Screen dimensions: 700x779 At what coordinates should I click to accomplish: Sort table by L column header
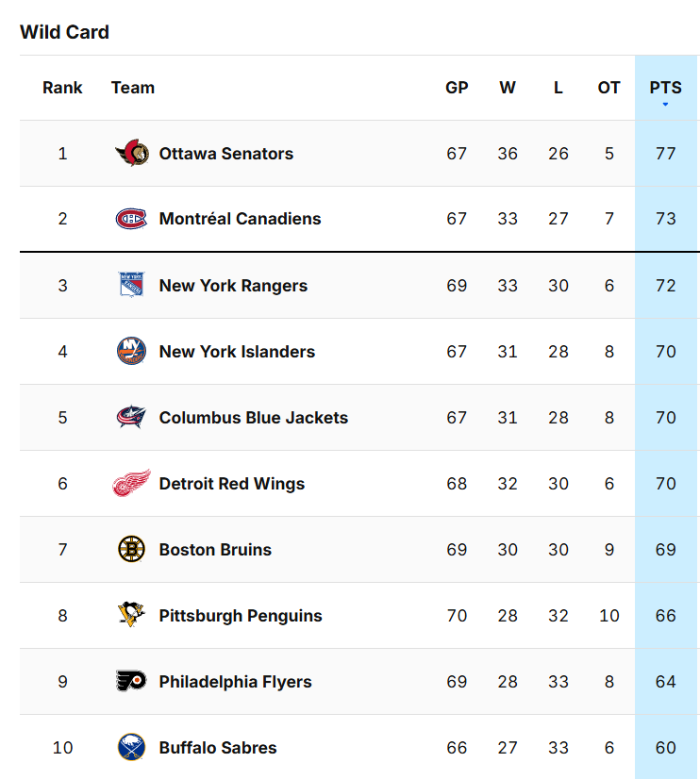(558, 88)
